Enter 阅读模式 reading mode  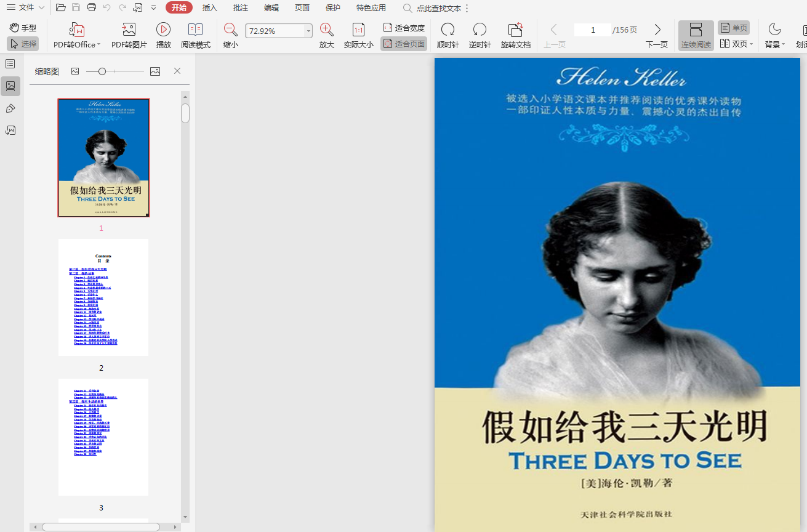tap(195, 30)
